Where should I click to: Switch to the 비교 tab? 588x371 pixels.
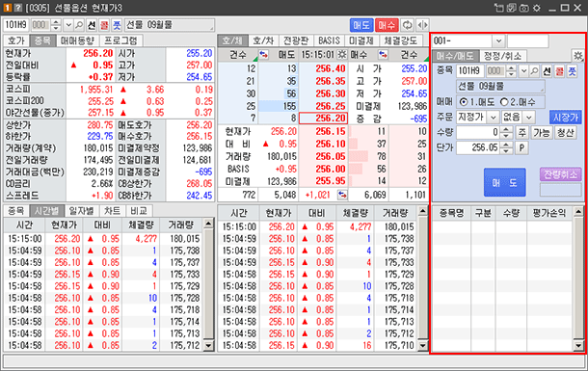(x=139, y=211)
